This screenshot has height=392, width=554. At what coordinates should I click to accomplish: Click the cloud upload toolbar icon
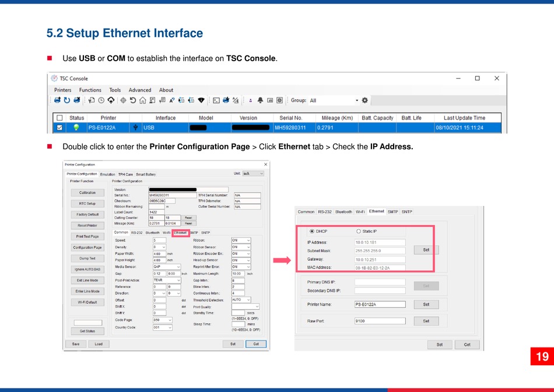coord(111,100)
